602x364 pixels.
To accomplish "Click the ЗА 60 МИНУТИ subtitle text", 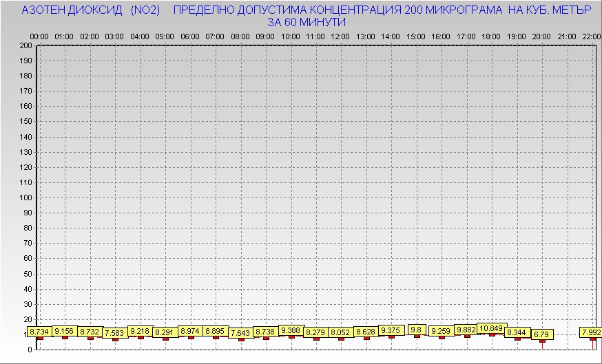I will (306, 22).
